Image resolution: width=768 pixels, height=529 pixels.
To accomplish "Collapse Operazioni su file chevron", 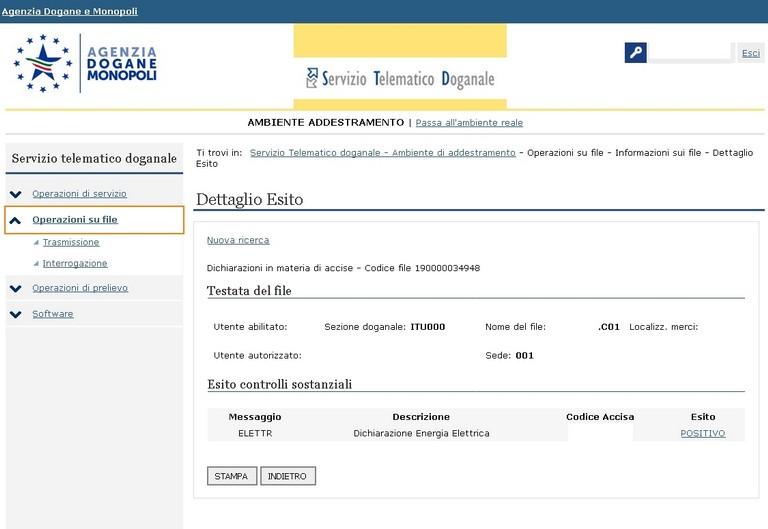I will (15, 220).
